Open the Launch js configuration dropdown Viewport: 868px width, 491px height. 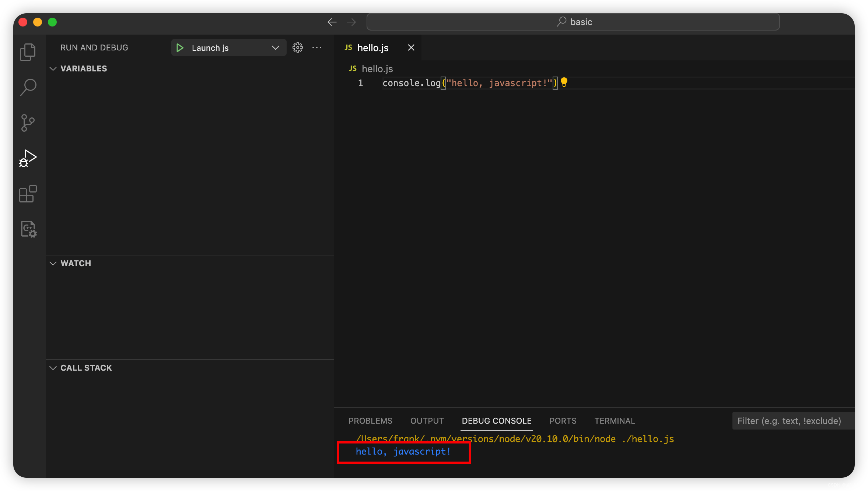click(x=275, y=48)
